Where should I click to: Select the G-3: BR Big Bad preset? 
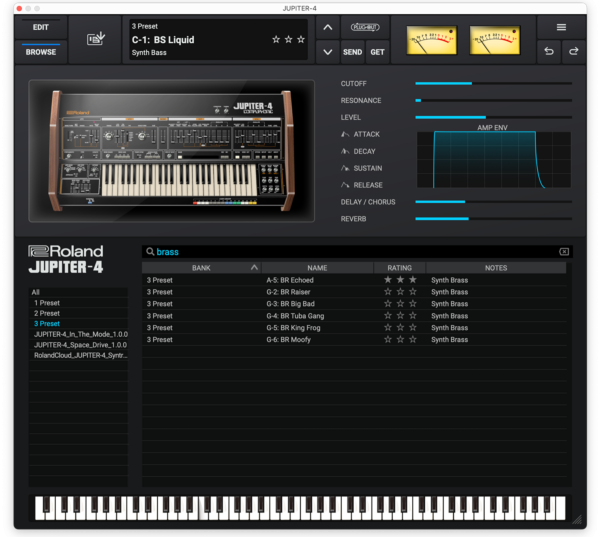pyautogui.click(x=354, y=304)
